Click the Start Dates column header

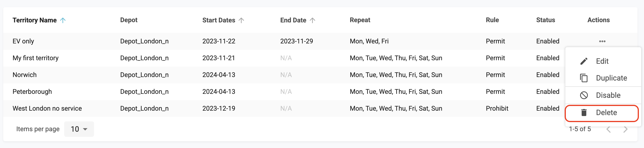pos(218,20)
